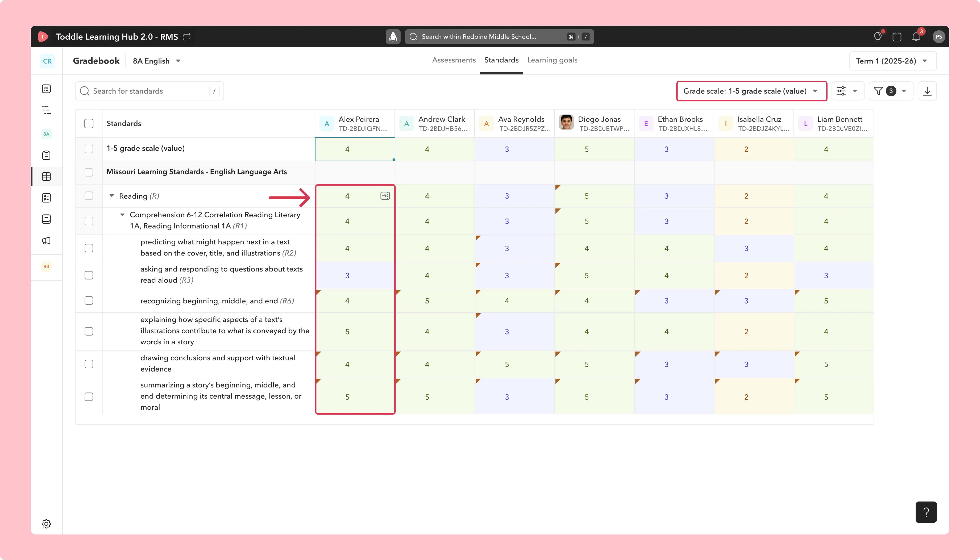Collapse the Comprehension 6-12 Correlation group
980x560 pixels.
click(x=122, y=215)
